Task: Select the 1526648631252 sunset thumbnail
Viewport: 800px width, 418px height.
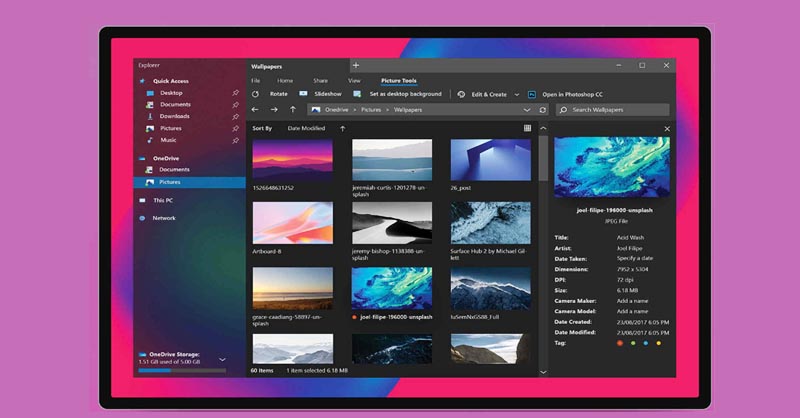Action: (293, 160)
